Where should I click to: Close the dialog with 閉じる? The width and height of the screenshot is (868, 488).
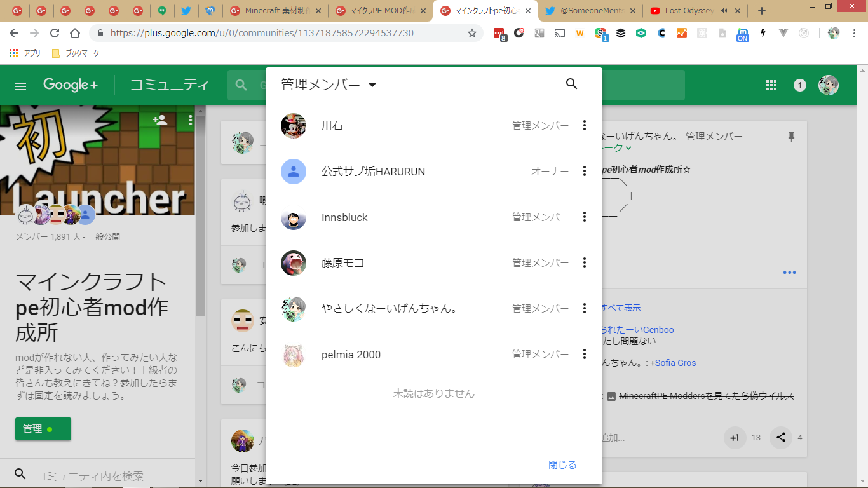point(562,465)
